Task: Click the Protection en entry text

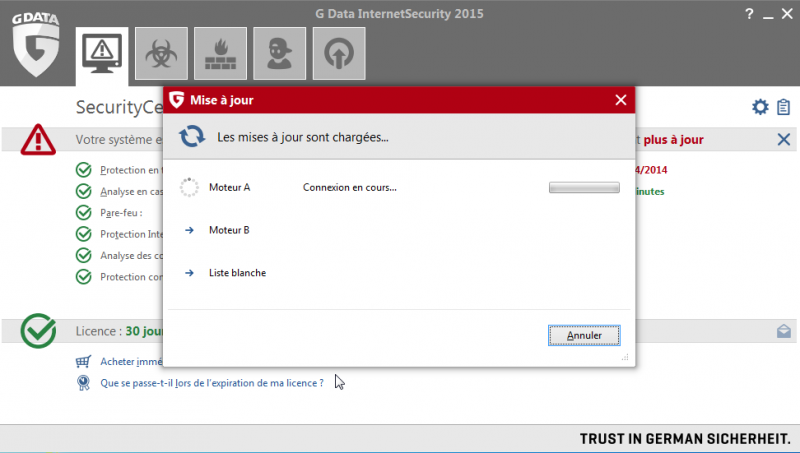Action: point(130,170)
